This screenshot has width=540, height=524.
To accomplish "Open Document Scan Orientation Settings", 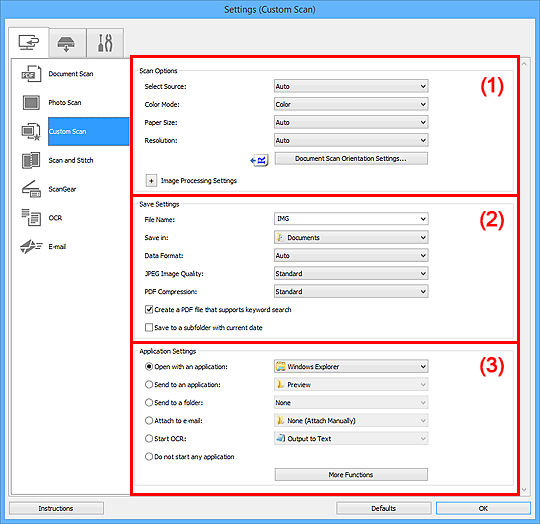I will tap(351, 159).
